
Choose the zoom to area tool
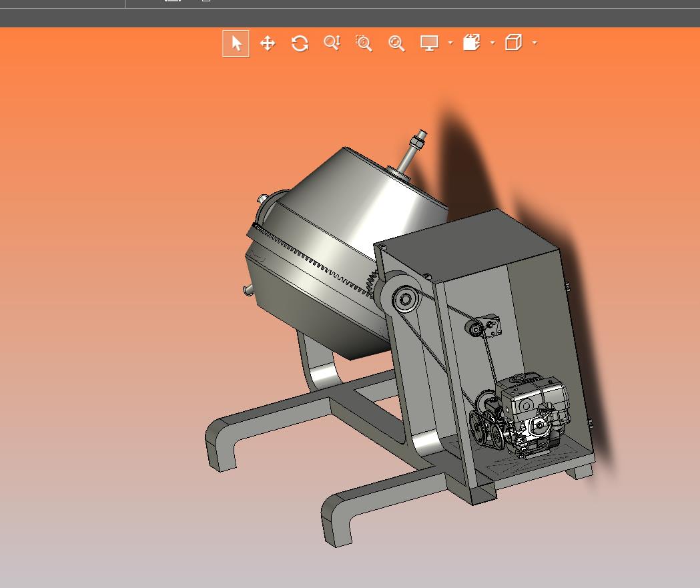coord(364,43)
